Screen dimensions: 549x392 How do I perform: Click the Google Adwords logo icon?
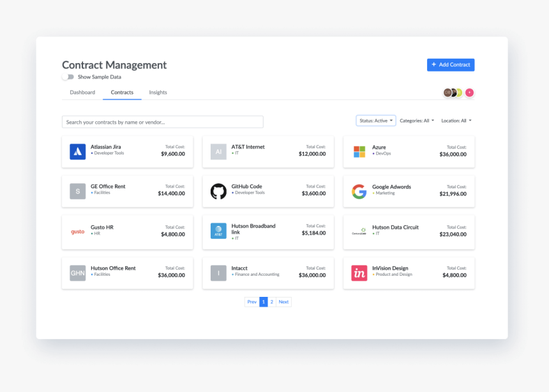click(359, 192)
